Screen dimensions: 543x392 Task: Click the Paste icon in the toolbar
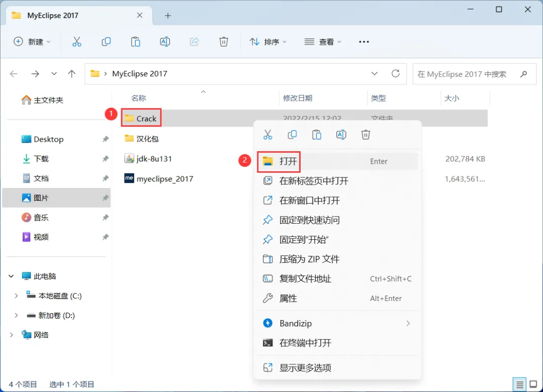[135, 42]
